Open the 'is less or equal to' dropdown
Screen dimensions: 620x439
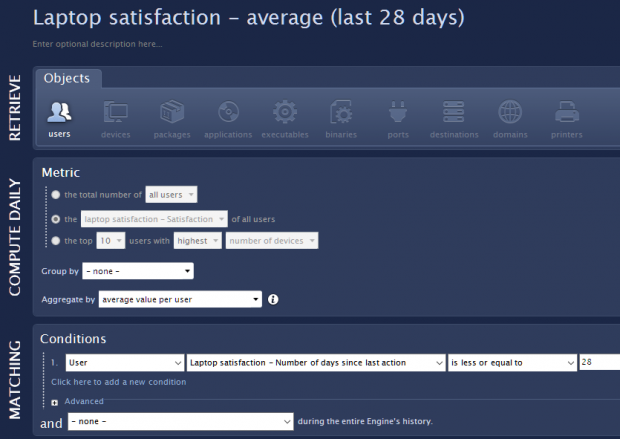click(511, 363)
